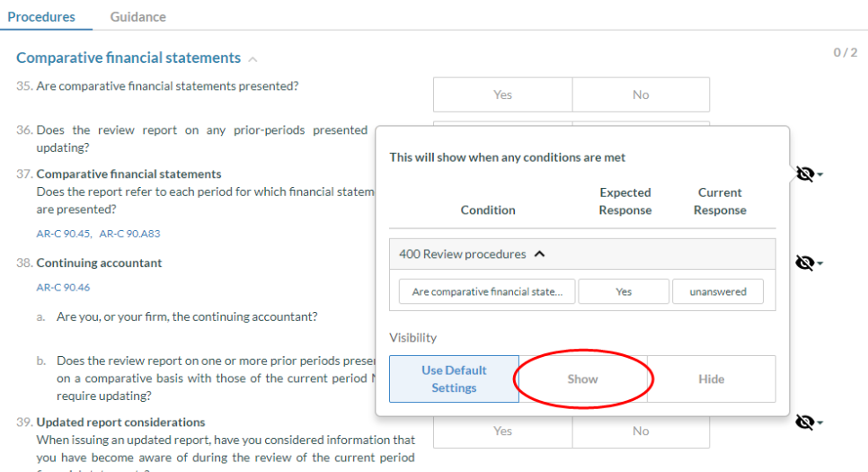Collapse the Comparative financial statements section

pos(252,59)
